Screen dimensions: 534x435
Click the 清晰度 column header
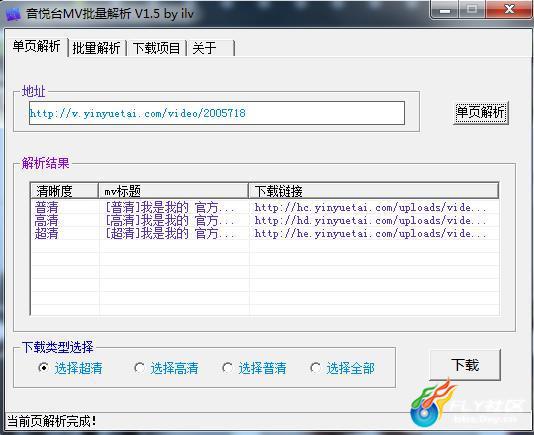(64, 191)
